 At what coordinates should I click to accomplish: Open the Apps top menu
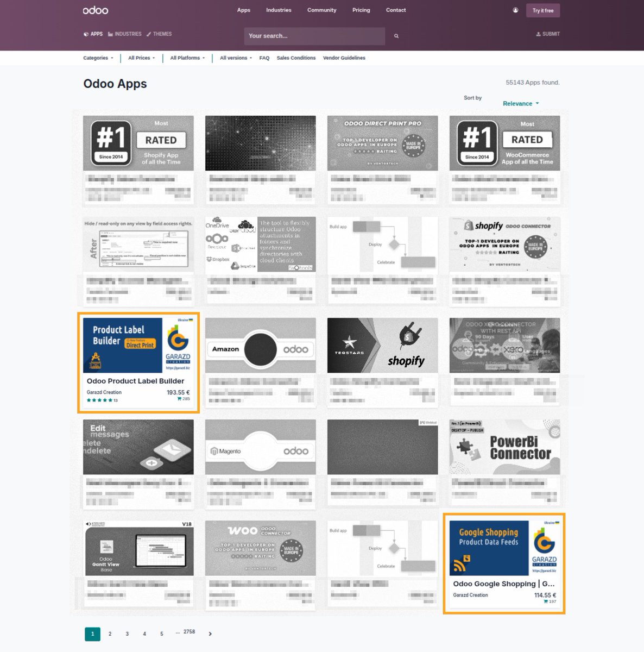[244, 10]
